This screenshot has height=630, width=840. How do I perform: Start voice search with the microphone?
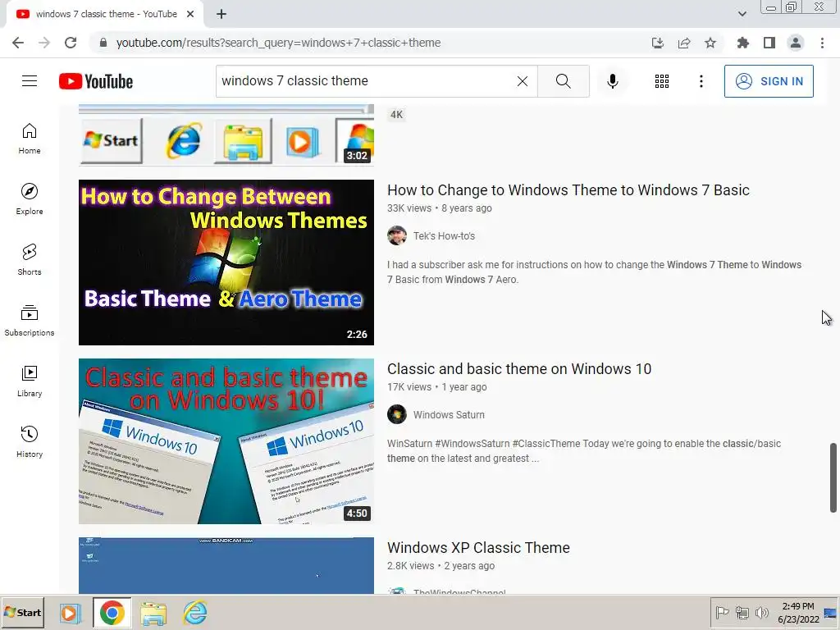pyautogui.click(x=612, y=81)
